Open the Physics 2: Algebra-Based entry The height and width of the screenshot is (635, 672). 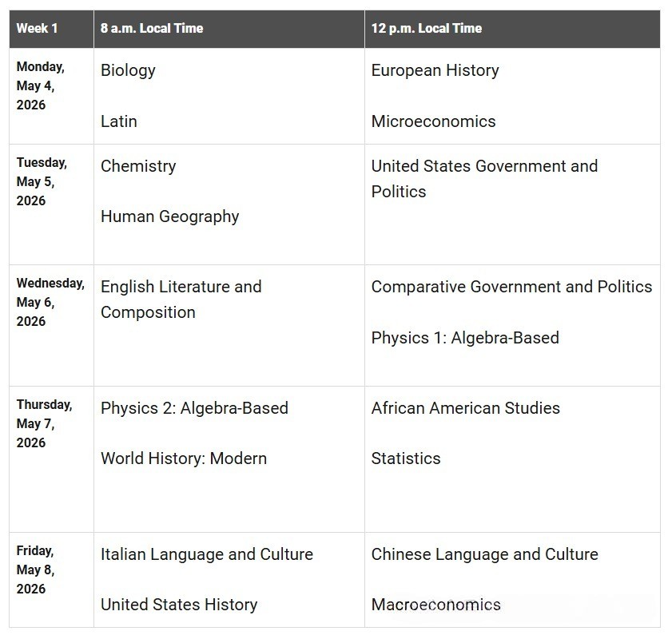(x=194, y=408)
